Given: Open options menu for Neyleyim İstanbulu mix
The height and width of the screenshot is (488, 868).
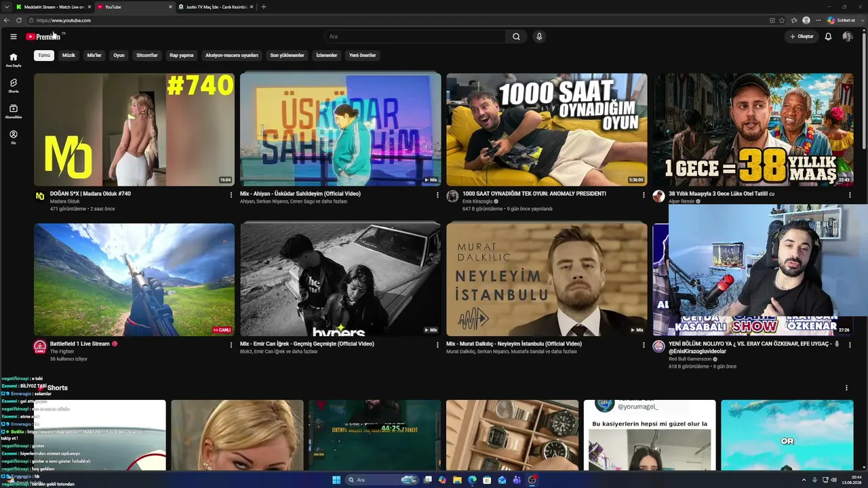Looking at the screenshot, I should [x=644, y=344].
